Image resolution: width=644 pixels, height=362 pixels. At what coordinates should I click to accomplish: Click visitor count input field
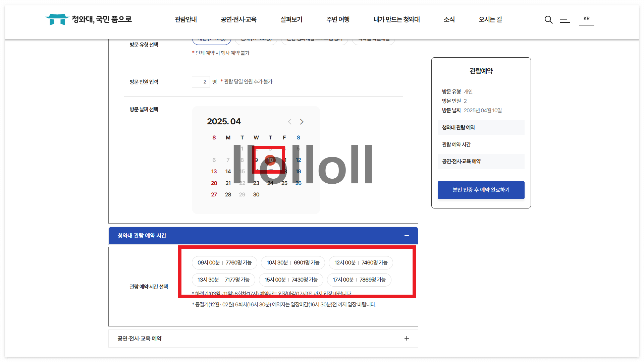pos(201,82)
